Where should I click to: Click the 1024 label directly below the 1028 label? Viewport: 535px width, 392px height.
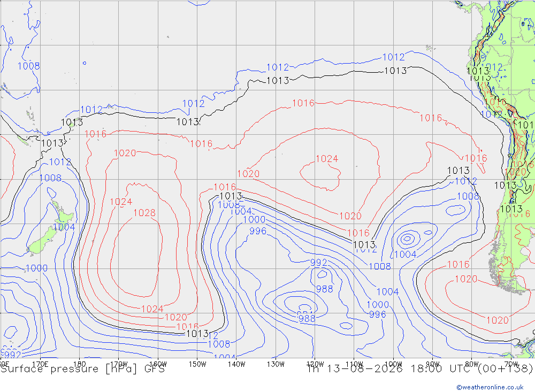[152, 309]
